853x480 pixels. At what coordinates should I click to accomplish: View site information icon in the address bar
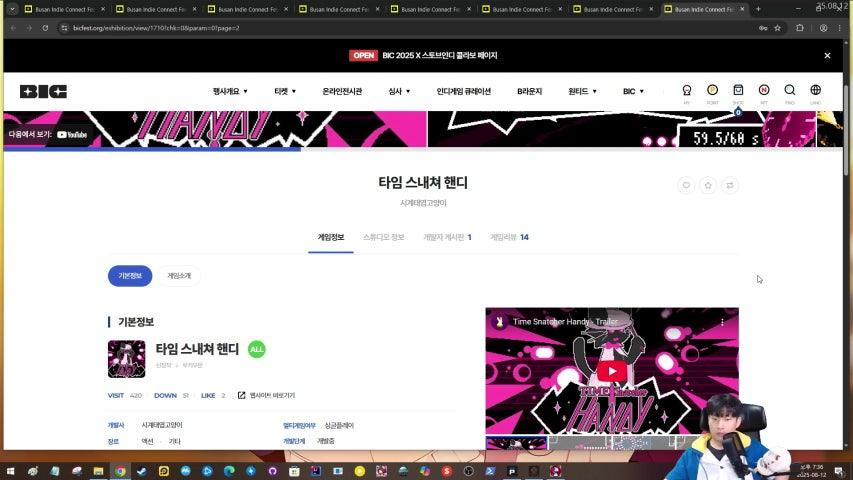pyautogui.click(x=64, y=28)
